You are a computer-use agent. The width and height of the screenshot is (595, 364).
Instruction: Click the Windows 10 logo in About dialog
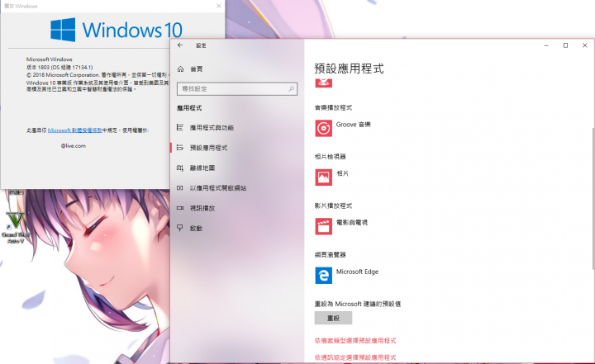(117, 30)
